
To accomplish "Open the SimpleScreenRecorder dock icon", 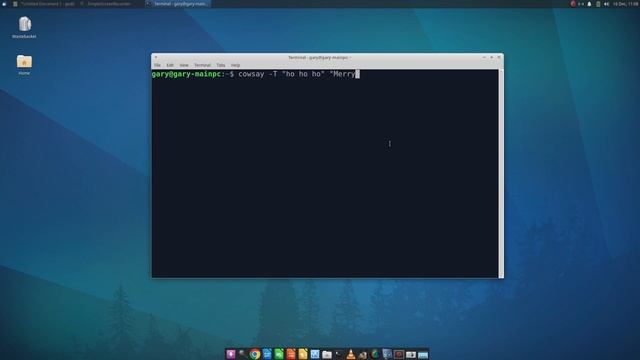I will (399, 354).
